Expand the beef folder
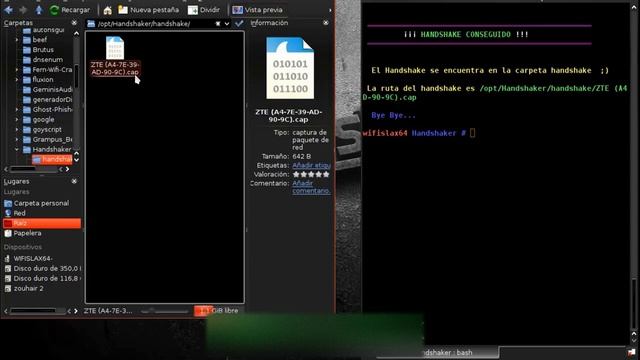This screenshot has width=640, height=360. pyautogui.click(x=17, y=40)
